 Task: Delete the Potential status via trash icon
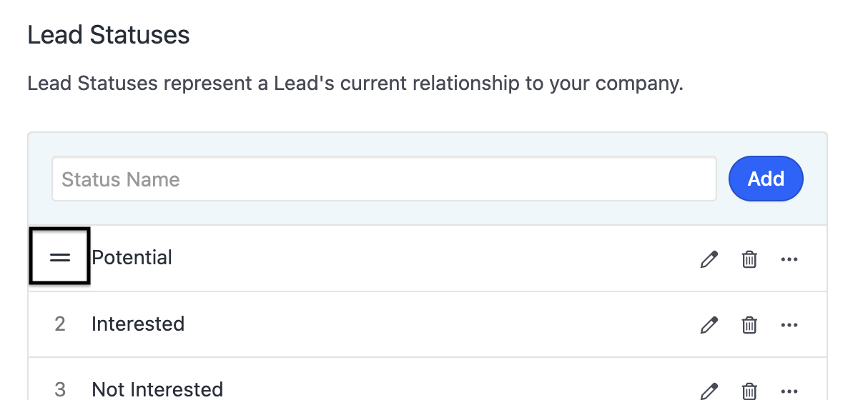(x=749, y=259)
